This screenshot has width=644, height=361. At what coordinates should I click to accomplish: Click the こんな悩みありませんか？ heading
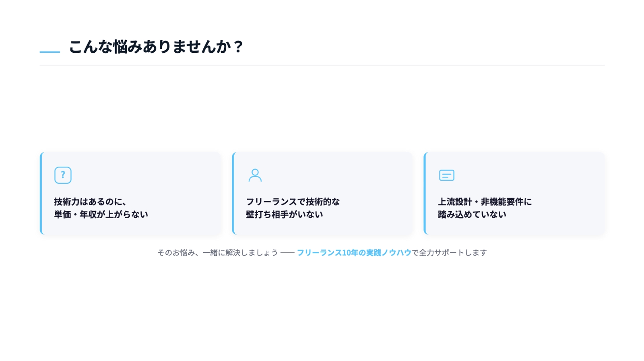(156, 47)
